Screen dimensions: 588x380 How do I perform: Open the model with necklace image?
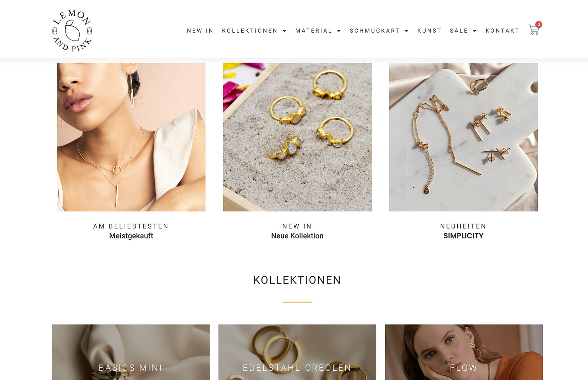coord(131,137)
